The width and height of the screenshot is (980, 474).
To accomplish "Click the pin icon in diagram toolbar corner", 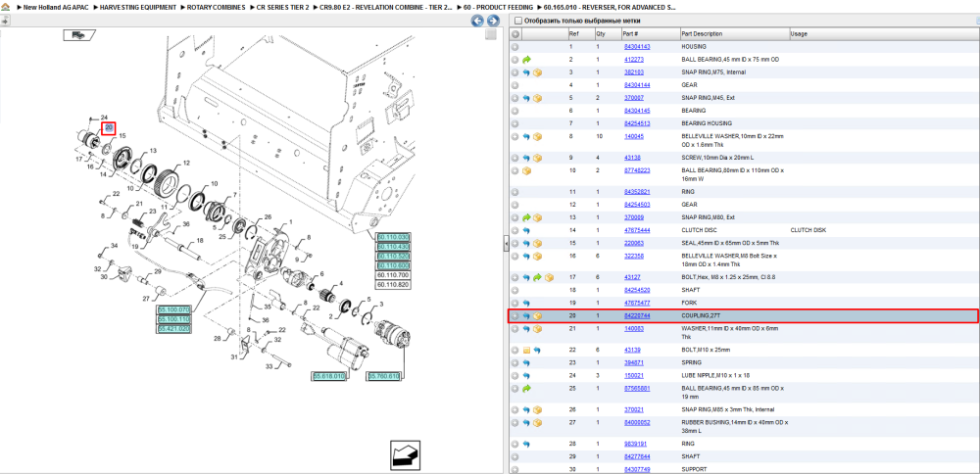I will (4, 21).
